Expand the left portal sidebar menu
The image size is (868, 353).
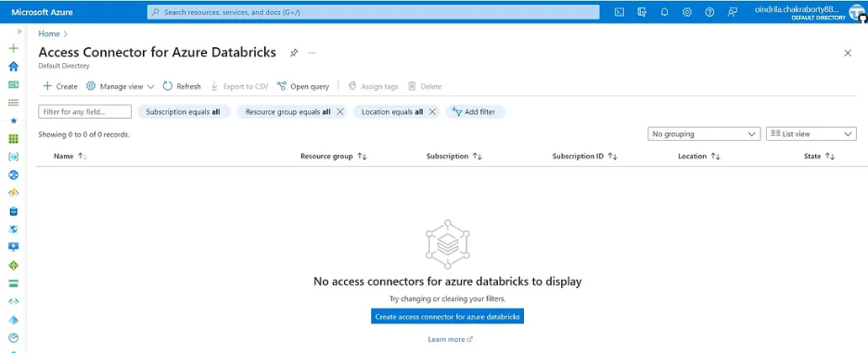pos(19,32)
